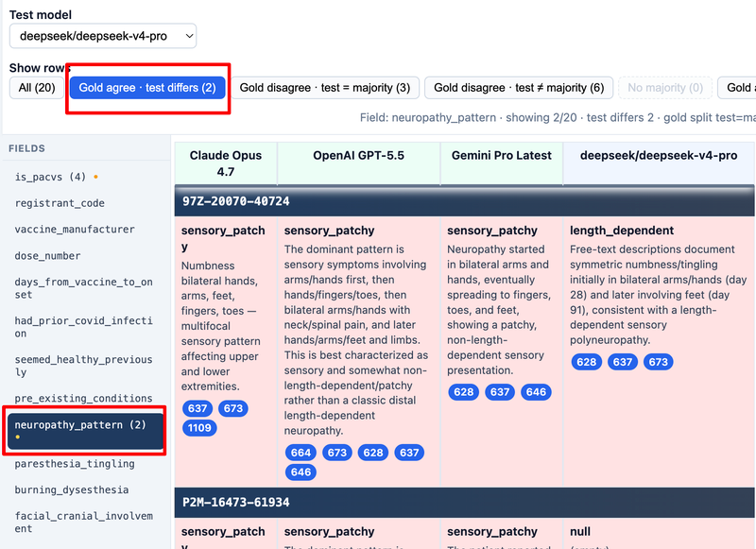The height and width of the screenshot is (549, 756).
Task: Select the burning_dysesthesia field
Action: pos(72,490)
